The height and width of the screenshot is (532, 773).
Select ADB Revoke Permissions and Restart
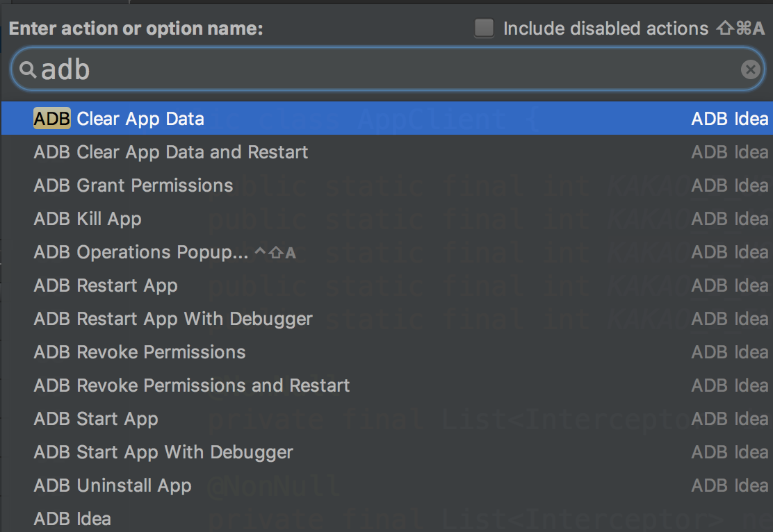[x=192, y=385]
